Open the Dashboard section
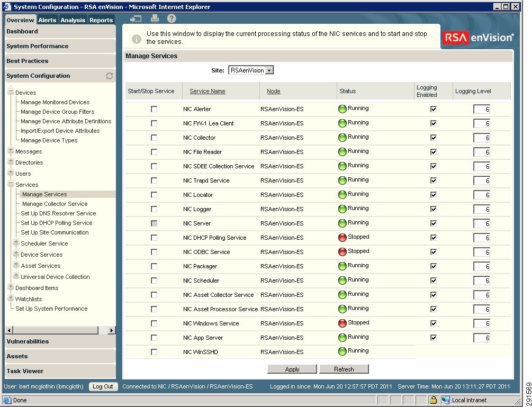 (60, 32)
